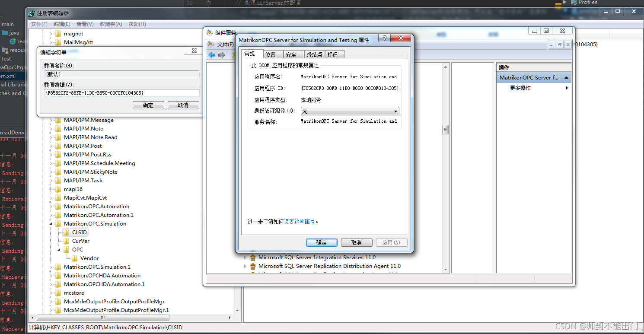The width and height of the screenshot is (644, 334).
Task: Click the MAPI/IPM.Task folder icon
Action: click(x=58, y=181)
